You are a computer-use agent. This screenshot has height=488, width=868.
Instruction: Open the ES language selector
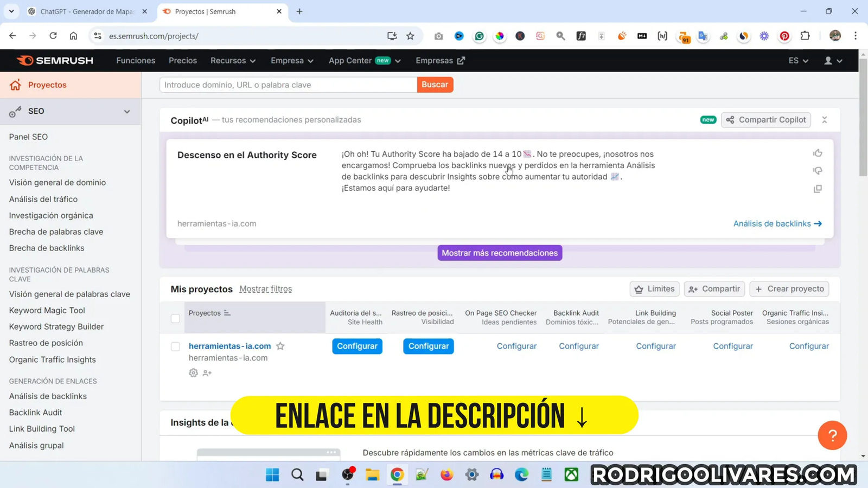click(797, 60)
